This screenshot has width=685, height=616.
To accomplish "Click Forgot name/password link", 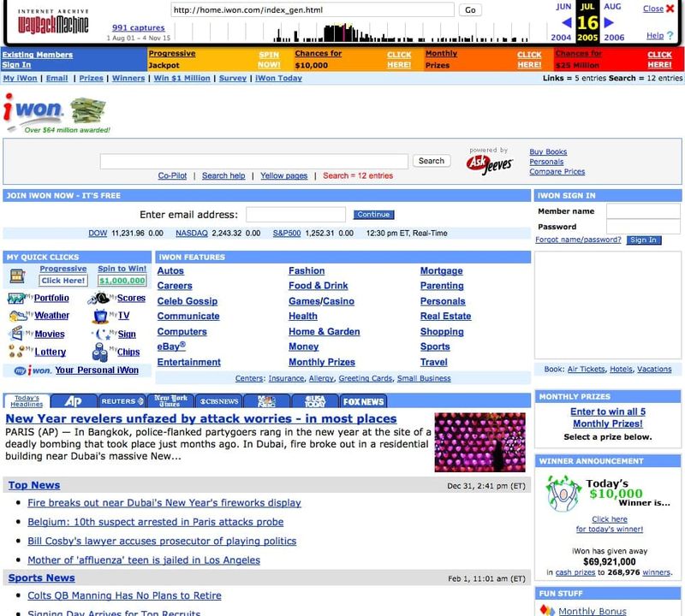I will click(578, 240).
